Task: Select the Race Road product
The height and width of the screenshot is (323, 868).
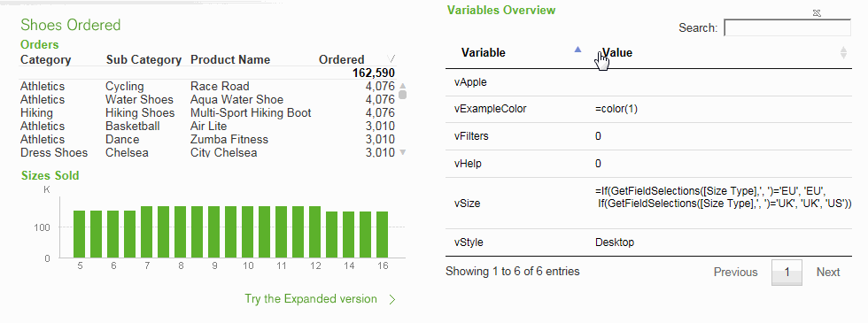Action: [220, 87]
